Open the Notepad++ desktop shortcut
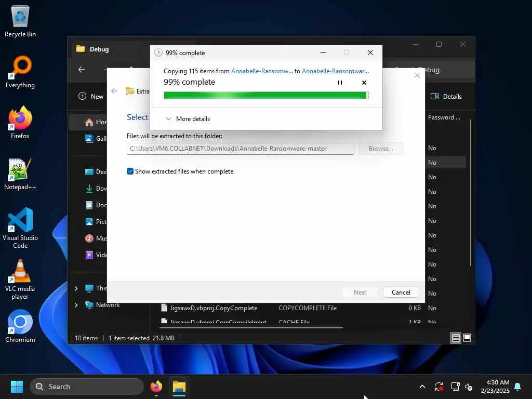The height and width of the screenshot is (399, 532). pos(20,174)
